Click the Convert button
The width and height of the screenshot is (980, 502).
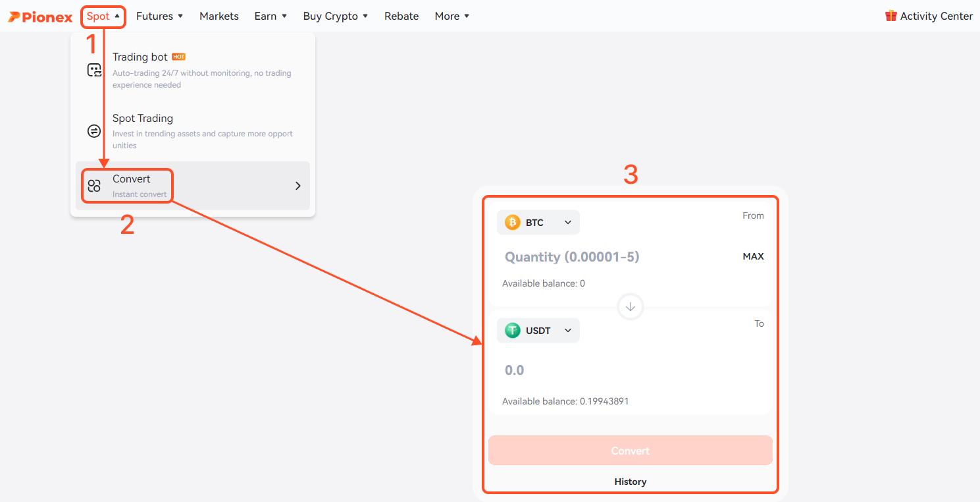[x=631, y=451]
